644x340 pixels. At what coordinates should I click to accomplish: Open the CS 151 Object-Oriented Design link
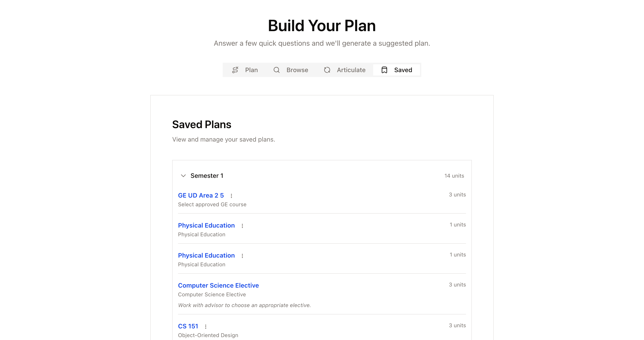tap(188, 326)
